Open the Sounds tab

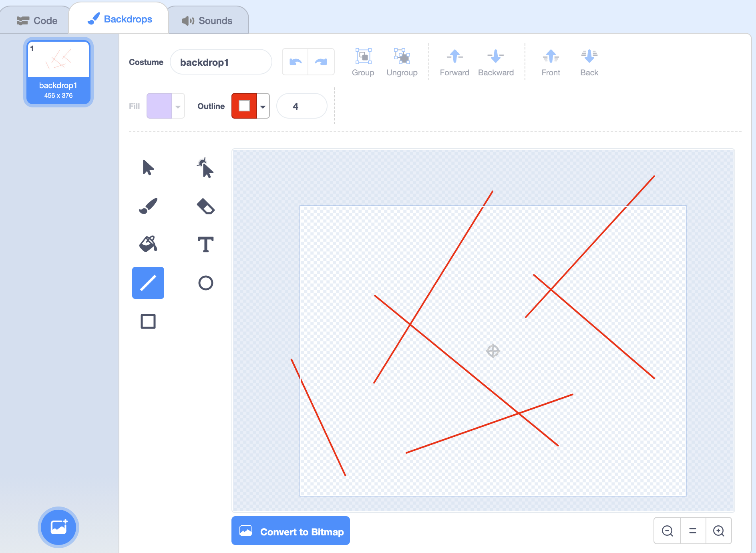[x=207, y=20]
